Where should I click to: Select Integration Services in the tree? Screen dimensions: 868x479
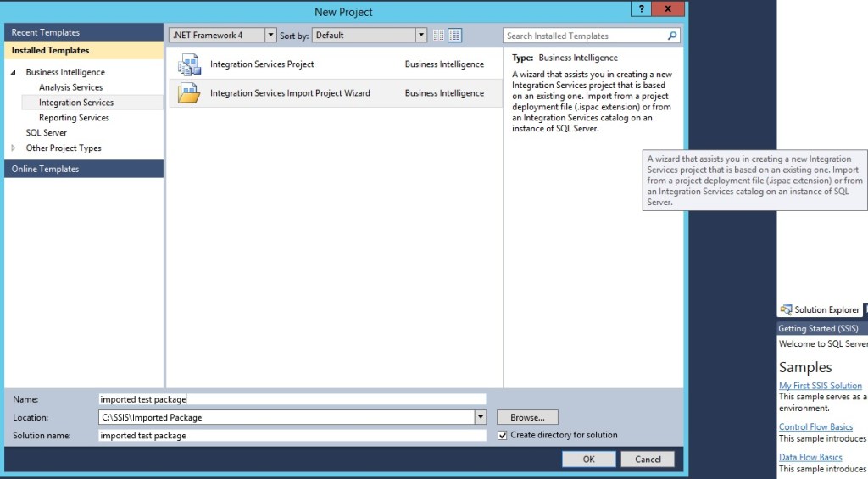point(75,103)
